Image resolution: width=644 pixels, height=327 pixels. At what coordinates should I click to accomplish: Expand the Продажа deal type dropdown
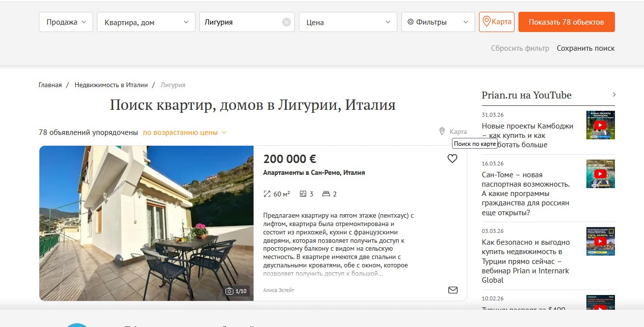pos(66,22)
